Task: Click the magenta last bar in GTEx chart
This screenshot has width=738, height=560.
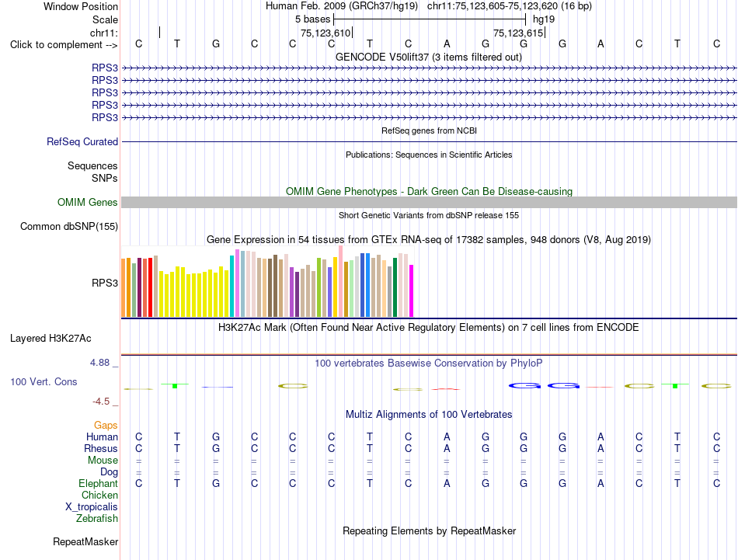Action: [x=411, y=290]
